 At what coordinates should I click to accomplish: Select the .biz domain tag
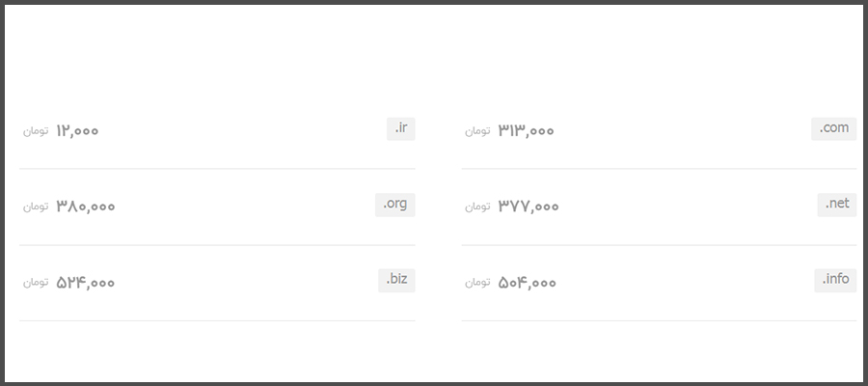(x=397, y=280)
